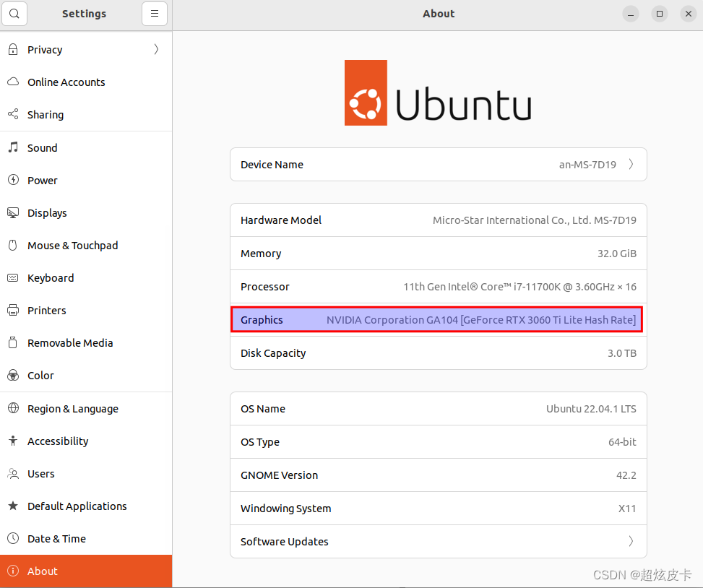Click the Power icon in sidebar
This screenshot has height=588, width=703.
tap(13, 181)
